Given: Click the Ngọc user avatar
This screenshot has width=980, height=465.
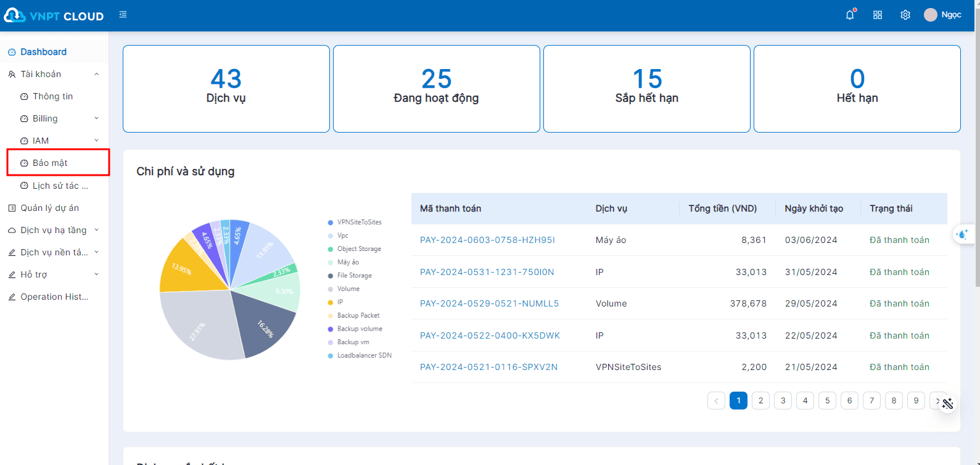Looking at the screenshot, I should [930, 15].
